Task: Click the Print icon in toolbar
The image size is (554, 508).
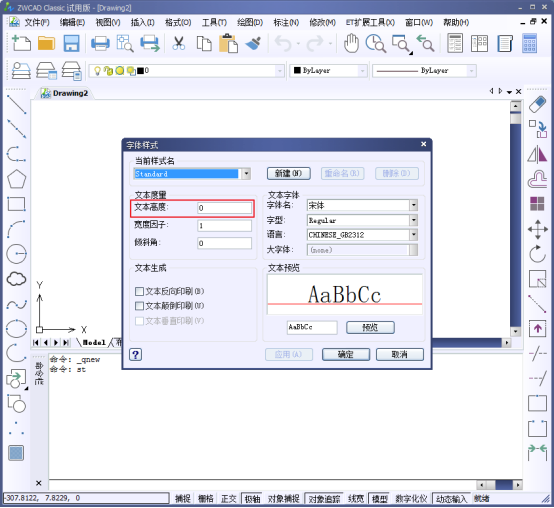Action: (100, 44)
